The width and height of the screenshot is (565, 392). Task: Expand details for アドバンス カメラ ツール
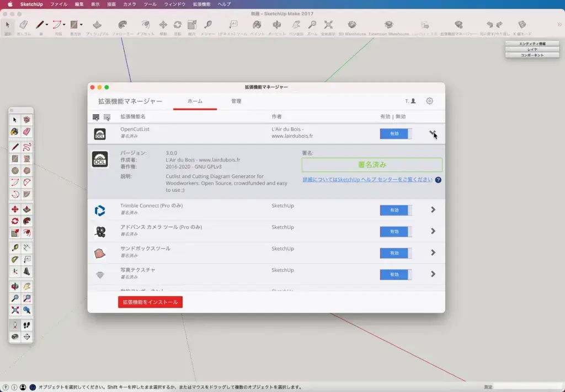click(433, 231)
